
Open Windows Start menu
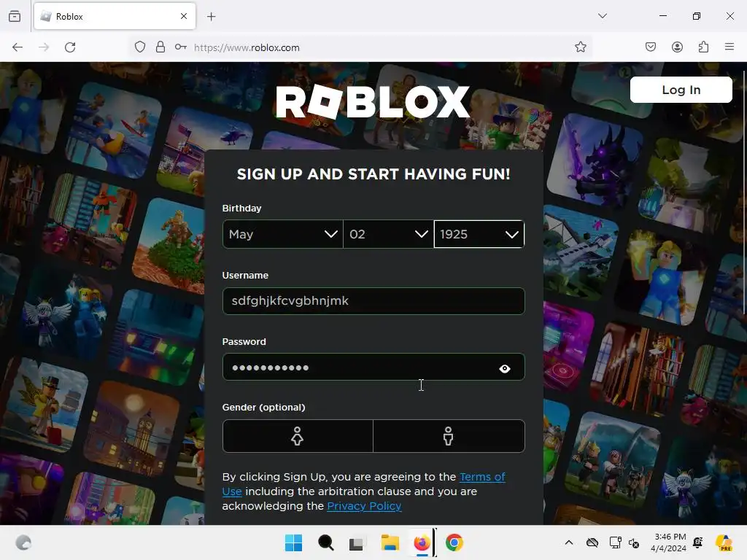pos(293,542)
